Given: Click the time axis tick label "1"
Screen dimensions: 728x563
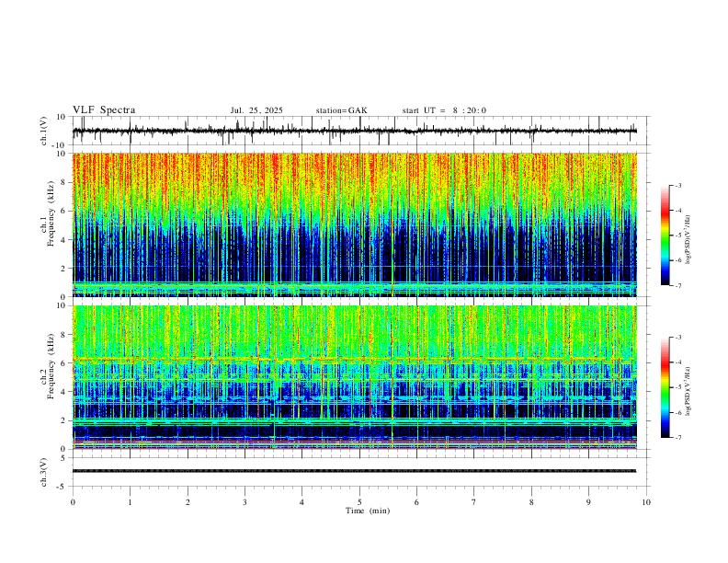Looking at the screenshot, I should 130,502.
